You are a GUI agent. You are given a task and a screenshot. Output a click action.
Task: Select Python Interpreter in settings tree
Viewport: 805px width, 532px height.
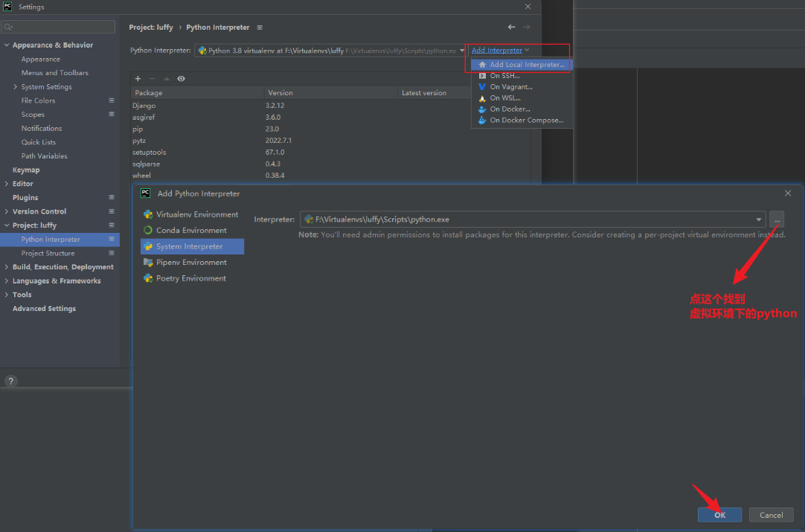(x=60, y=240)
